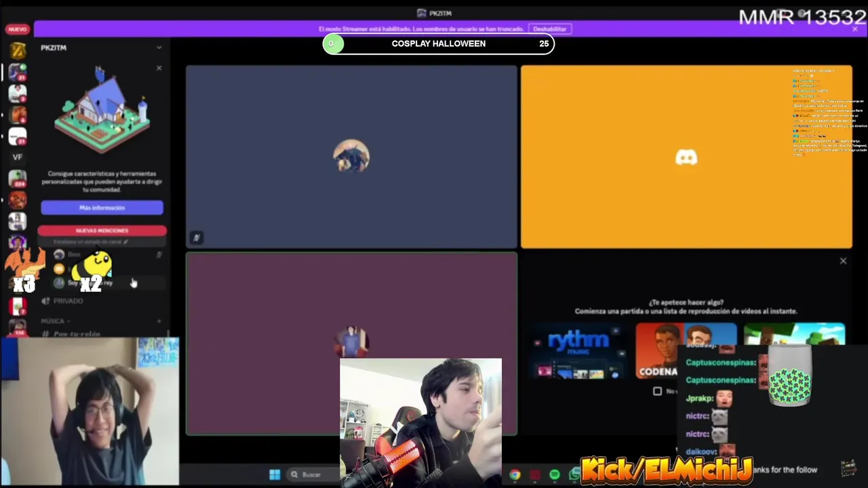
Task: Focus the orange Discord participant tile
Action: click(686, 157)
